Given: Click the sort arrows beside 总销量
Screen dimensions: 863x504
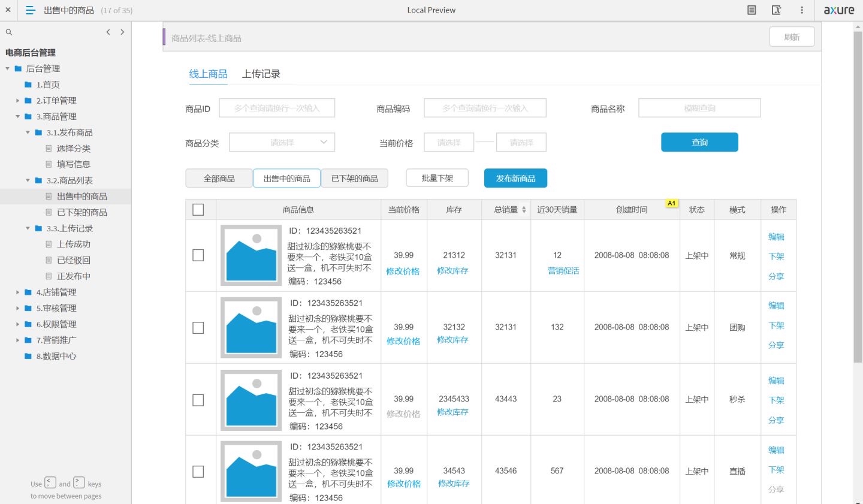Looking at the screenshot, I should click(x=524, y=210).
